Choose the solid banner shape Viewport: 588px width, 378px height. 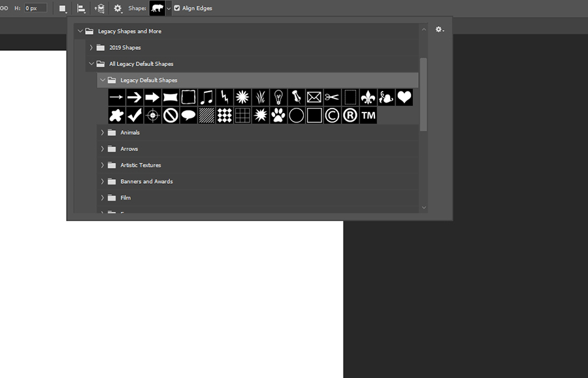171,97
